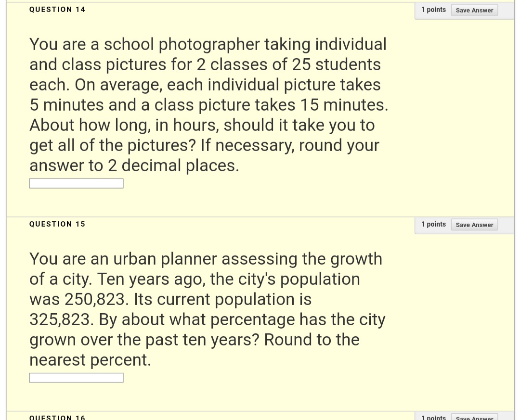
Task: Click the answer input field for Question 14
Action: click(76, 183)
